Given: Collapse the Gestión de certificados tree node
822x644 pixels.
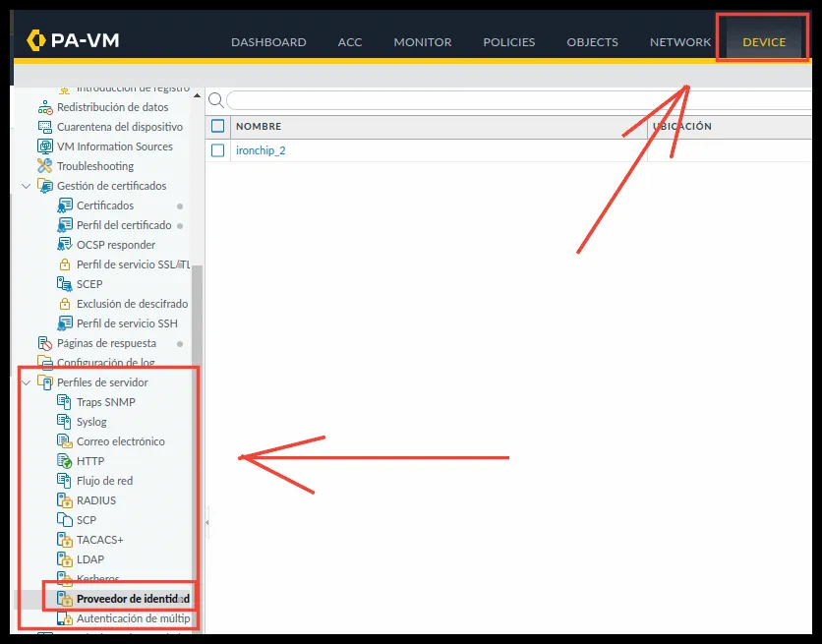Looking at the screenshot, I should pyautogui.click(x=26, y=186).
